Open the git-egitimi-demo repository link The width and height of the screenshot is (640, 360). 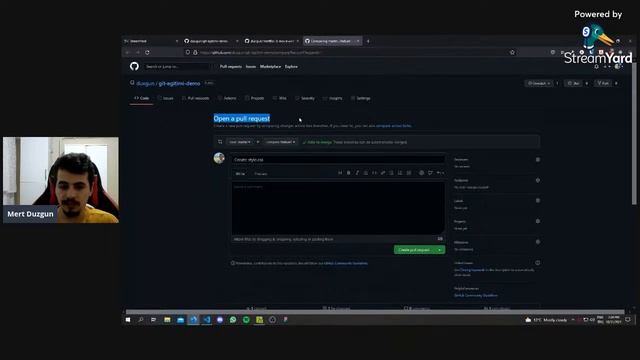coord(179,83)
